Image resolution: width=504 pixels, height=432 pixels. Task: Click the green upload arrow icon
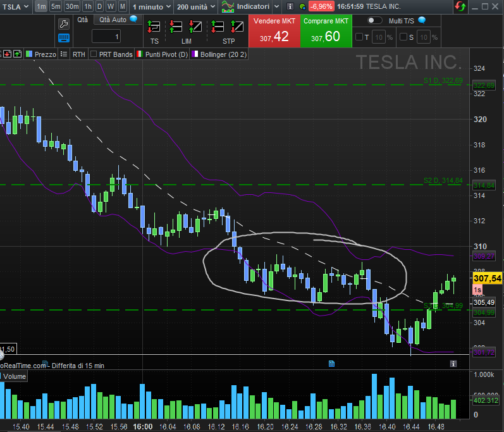click(17, 54)
